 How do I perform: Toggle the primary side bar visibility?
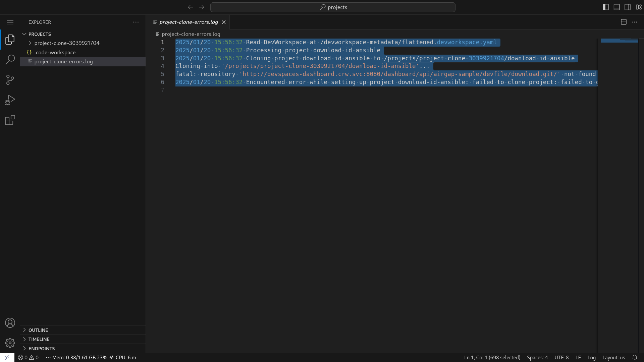pyautogui.click(x=605, y=7)
